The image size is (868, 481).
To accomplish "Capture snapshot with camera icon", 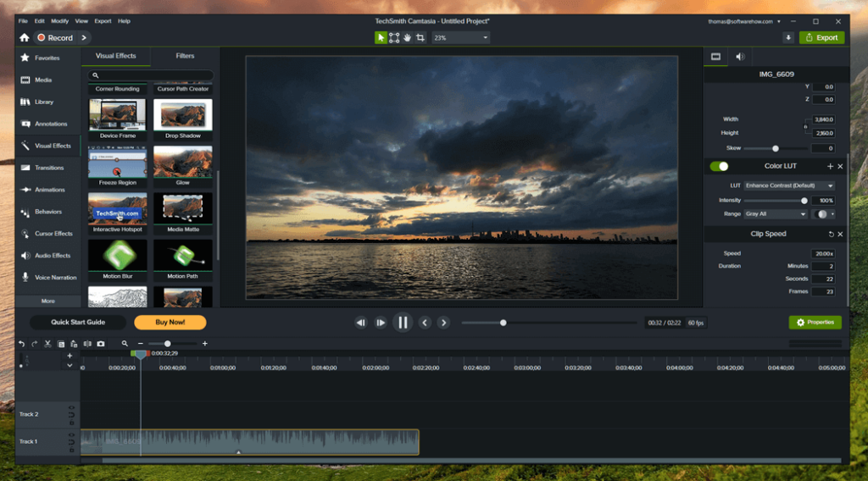I will pyautogui.click(x=101, y=344).
